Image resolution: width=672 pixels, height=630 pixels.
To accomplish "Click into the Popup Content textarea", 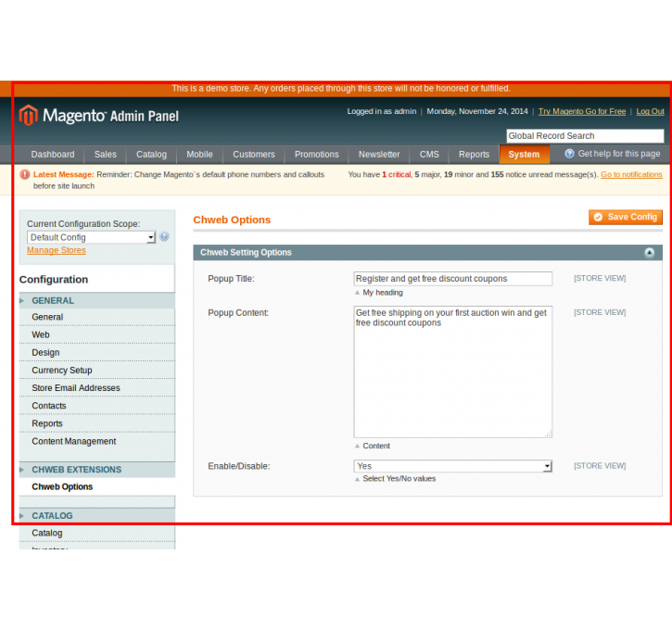I will 452,372.
